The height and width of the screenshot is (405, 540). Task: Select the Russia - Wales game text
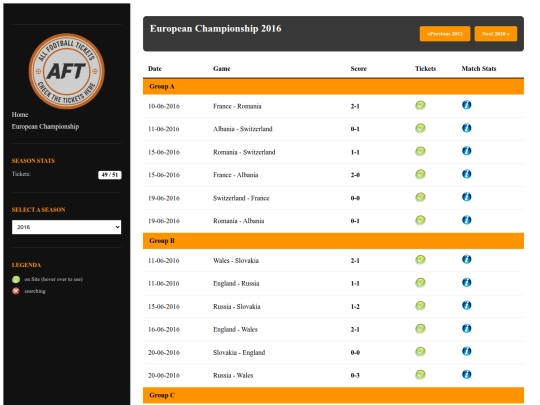point(233,375)
